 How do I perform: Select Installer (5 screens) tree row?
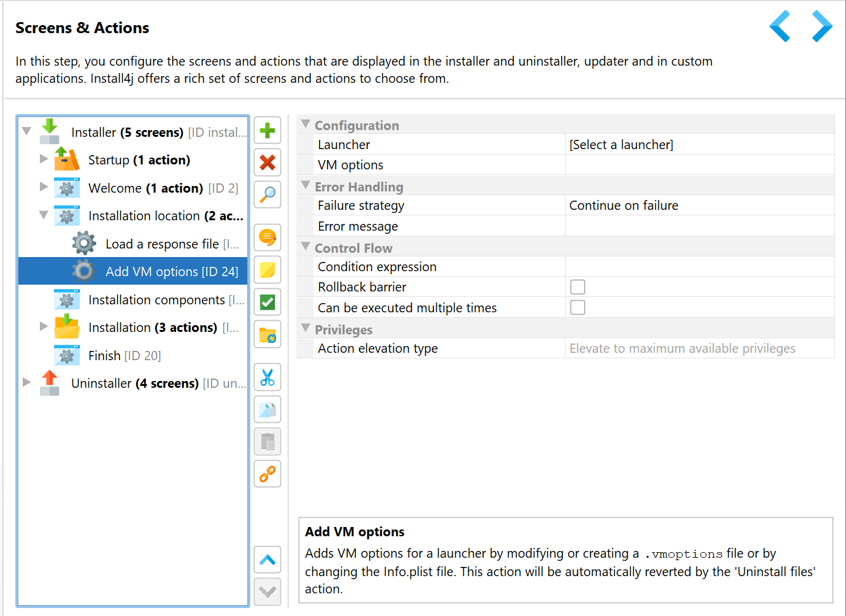(x=133, y=132)
